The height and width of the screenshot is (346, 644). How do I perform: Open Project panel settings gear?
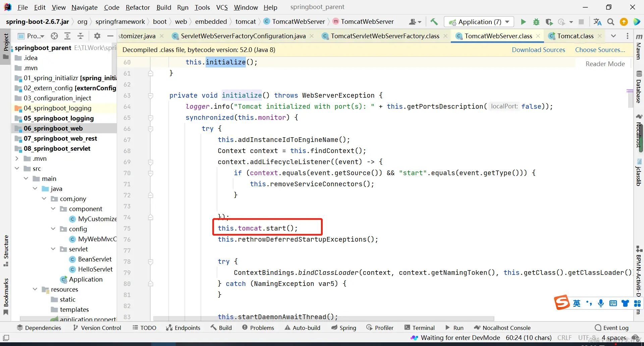coord(97,36)
